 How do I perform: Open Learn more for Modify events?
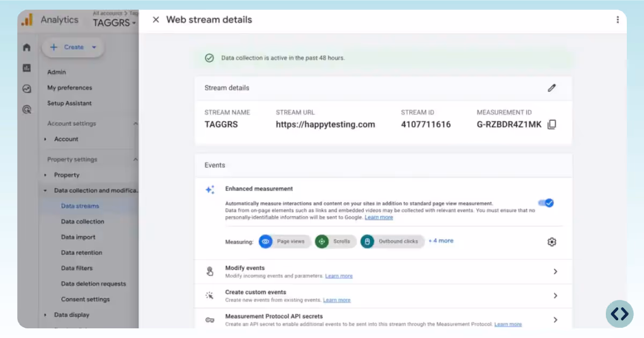point(339,276)
